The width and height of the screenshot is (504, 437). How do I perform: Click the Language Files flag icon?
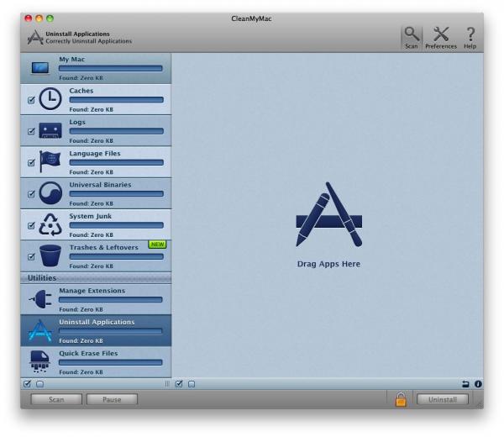(50, 161)
